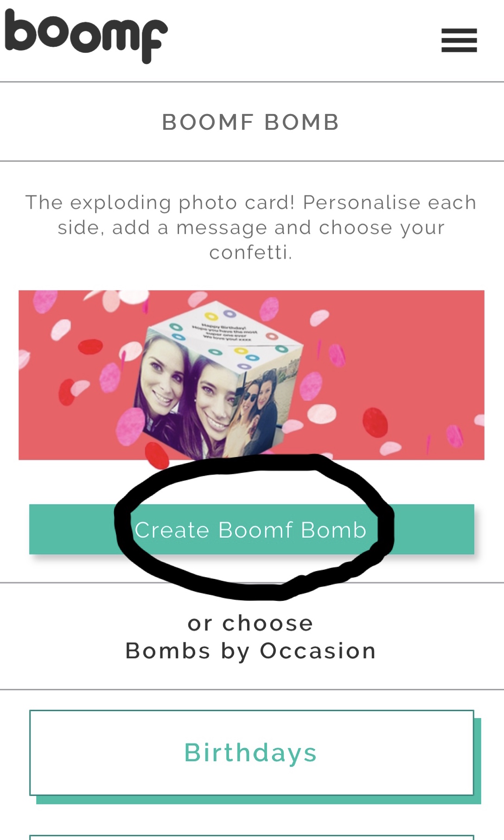
Task: Click the word 'confetti.' in the description
Action: pyautogui.click(x=251, y=253)
